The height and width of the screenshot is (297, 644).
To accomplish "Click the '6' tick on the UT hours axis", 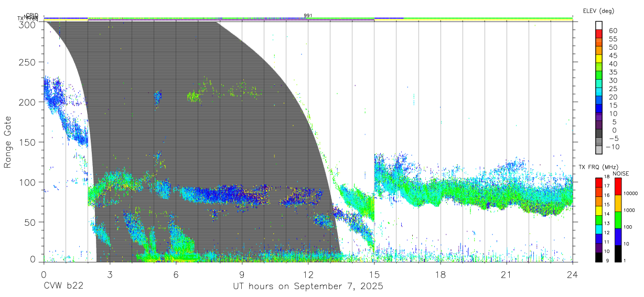I will point(176,274).
